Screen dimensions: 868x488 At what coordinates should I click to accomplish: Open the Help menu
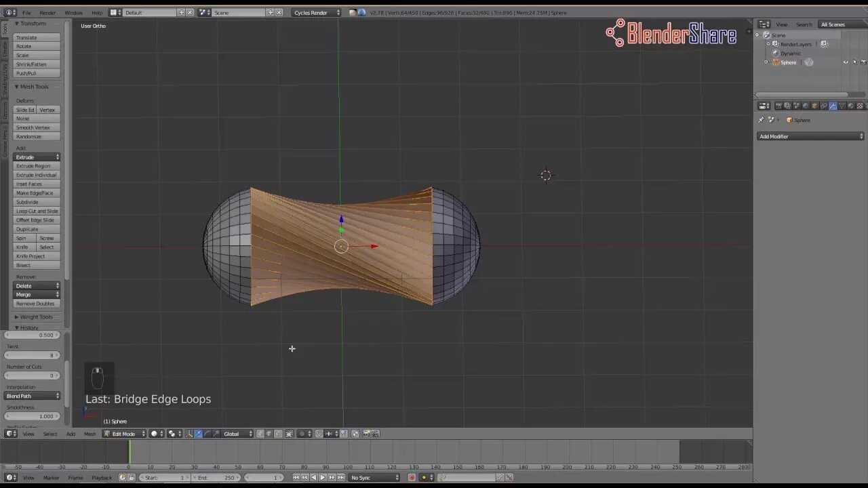97,12
